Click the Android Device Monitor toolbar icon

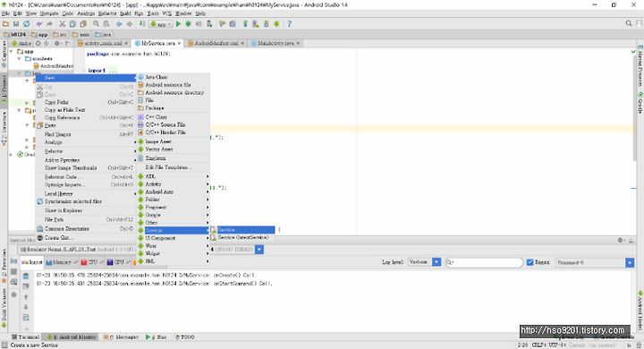[276, 24]
